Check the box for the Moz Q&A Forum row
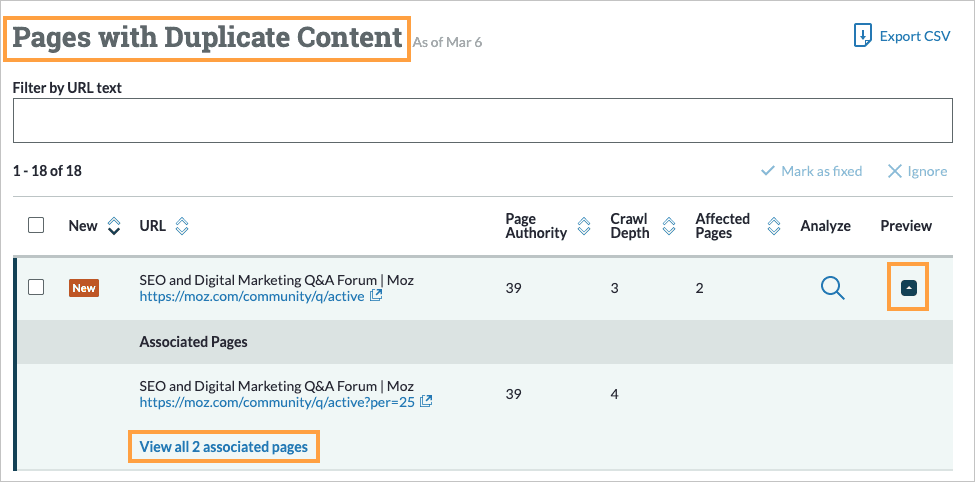 pos(36,287)
